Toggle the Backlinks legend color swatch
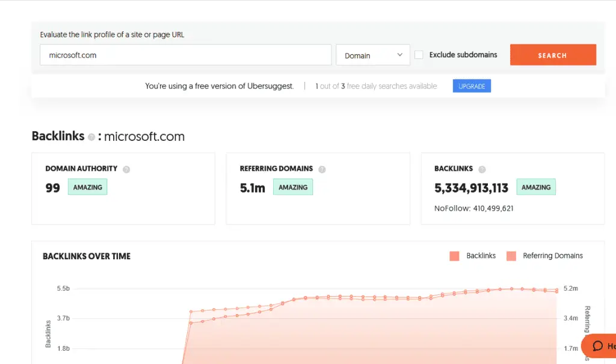 (454, 256)
